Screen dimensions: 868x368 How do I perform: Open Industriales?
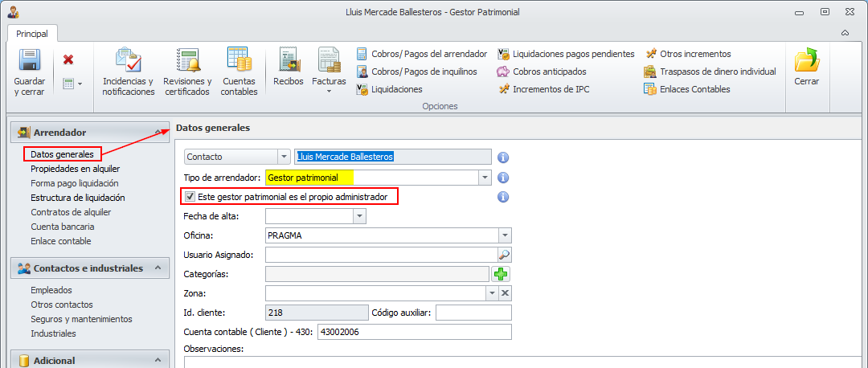53,333
